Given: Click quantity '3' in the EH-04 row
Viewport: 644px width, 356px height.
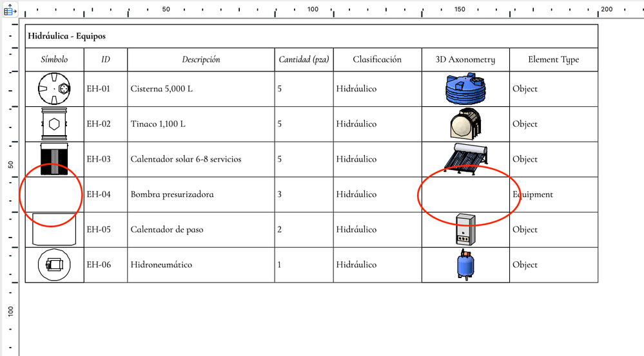Looking at the screenshot, I should click(x=279, y=194).
